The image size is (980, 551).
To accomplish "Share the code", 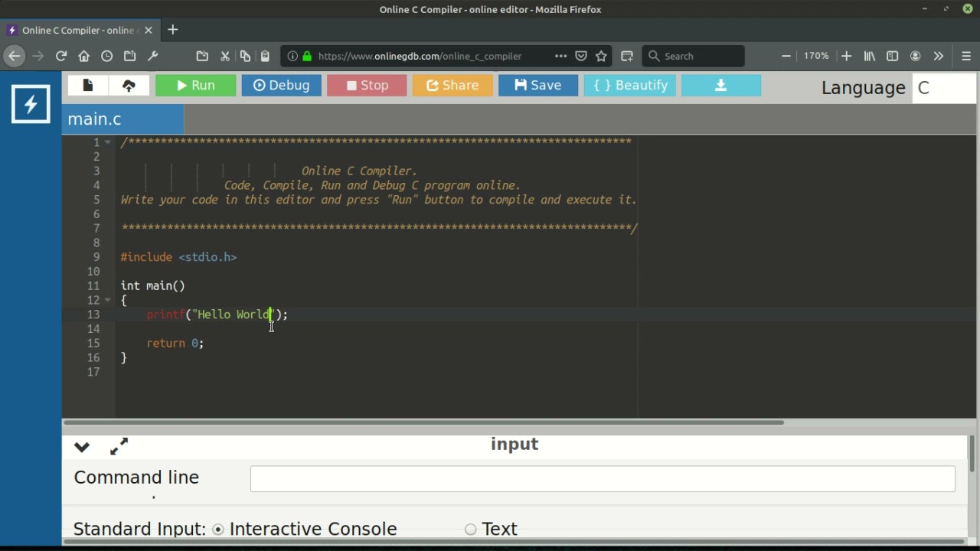I will tap(452, 85).
